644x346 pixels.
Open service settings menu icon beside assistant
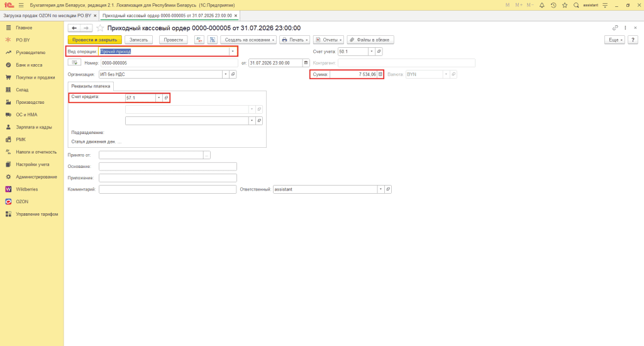(x=605, y=5)
